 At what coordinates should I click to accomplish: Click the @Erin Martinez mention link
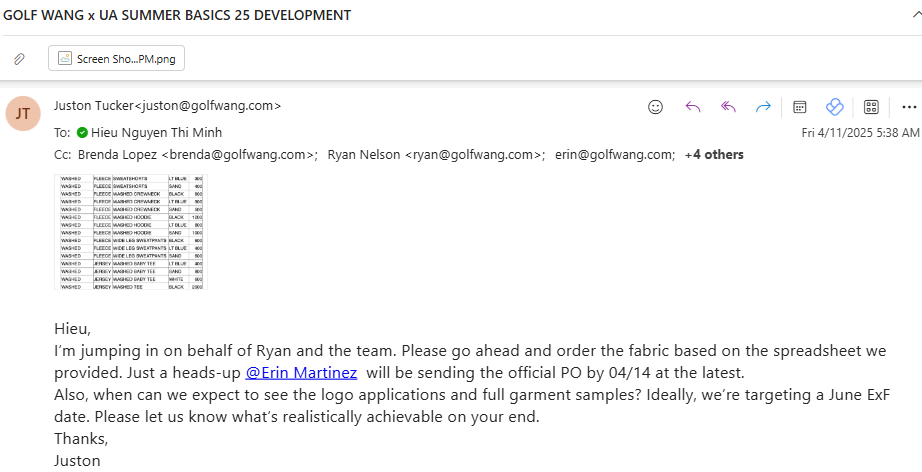(301, 373)
